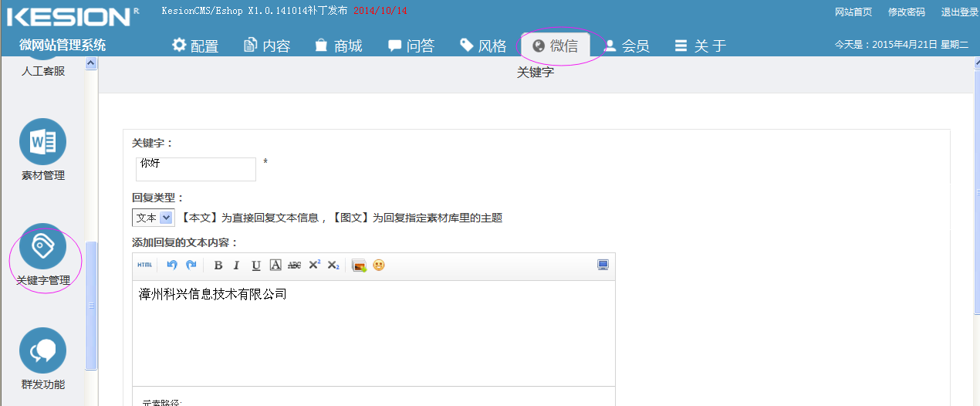Click 修改密码 link
Viewport: 980px width, 406px height.
coord(907,12)
